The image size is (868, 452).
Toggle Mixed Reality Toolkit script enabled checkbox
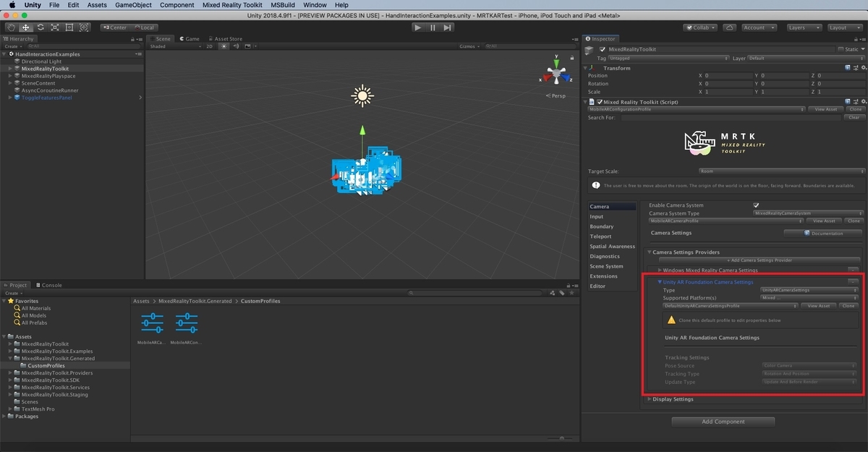(x=600, y=102)
